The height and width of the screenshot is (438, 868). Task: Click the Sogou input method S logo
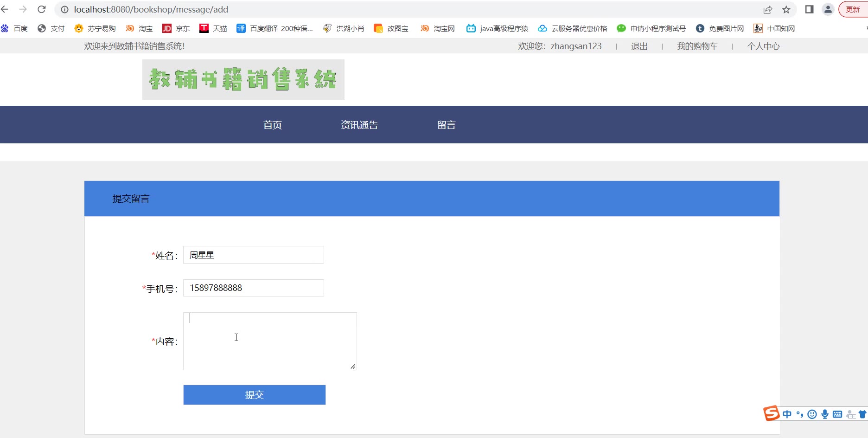(x=772, y=413)
